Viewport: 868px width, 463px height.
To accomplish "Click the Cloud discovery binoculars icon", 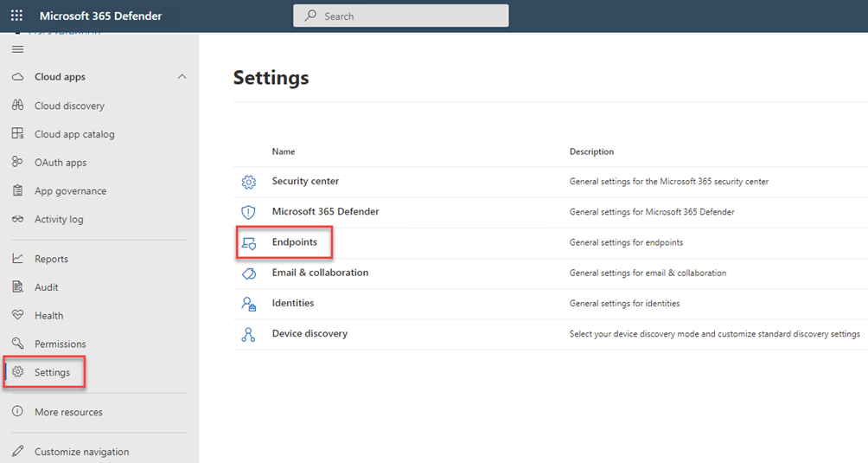I will pyautogui.click(x=17, y=105).
